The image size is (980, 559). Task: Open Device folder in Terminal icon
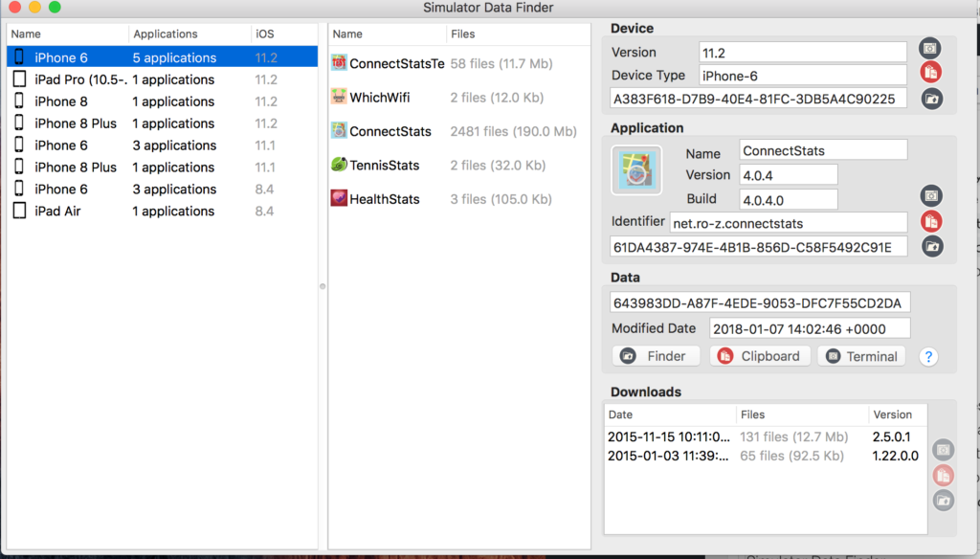pyautogui.click(x=929, y=49)
